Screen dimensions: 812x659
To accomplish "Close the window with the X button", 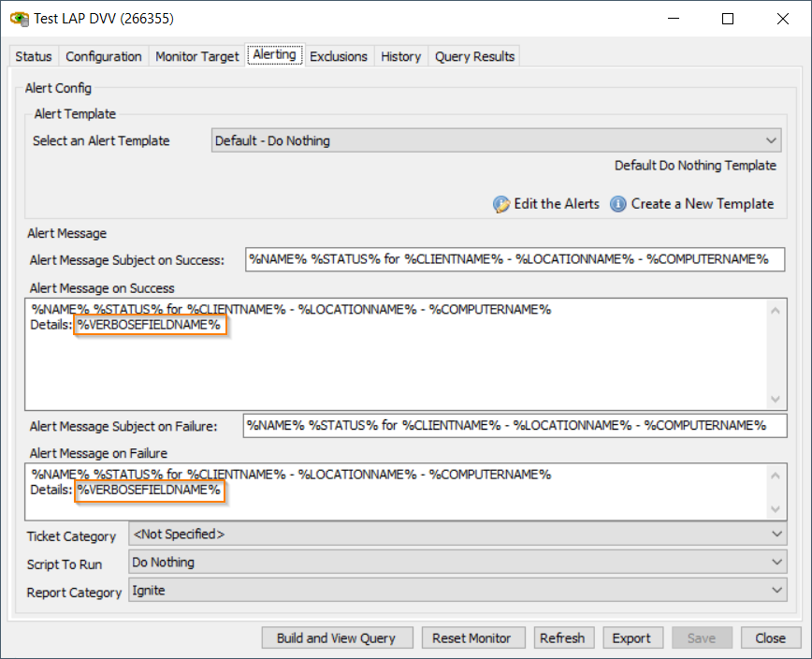I will (x=782, y=19).
